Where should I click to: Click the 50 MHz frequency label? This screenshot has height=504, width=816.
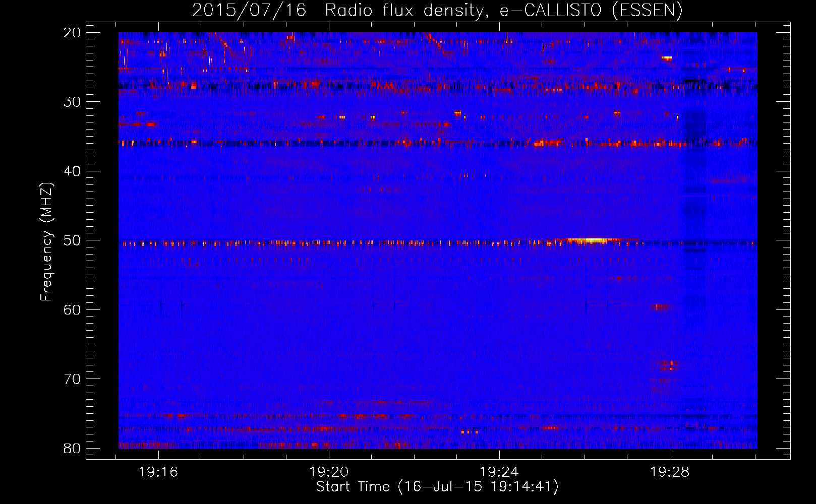pos(72,240)
